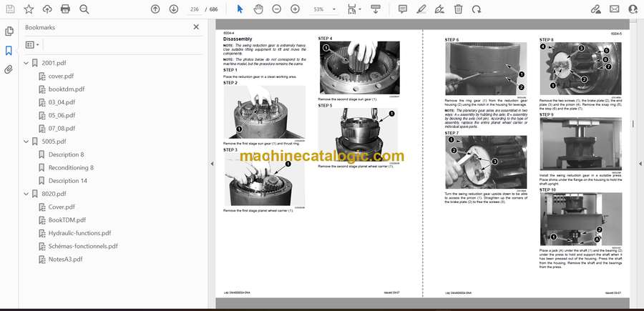Add bookmark star icon
The width and height of the screenshot is (644, 311).
point(29,9)
